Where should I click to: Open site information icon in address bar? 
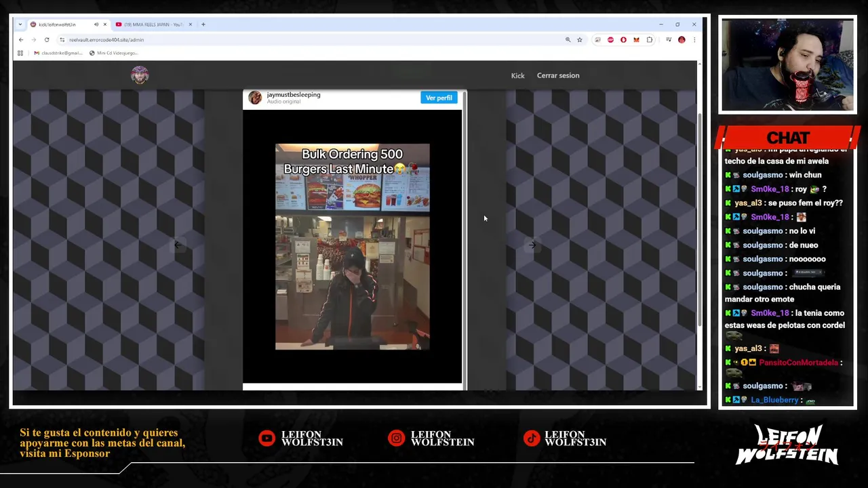click(x=62, y=40)
